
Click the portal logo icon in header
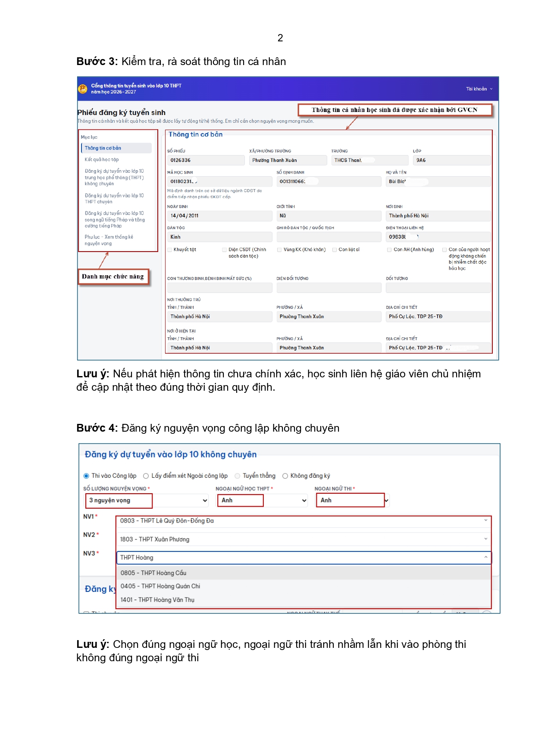pyautogui.click(x=82, y=89)
